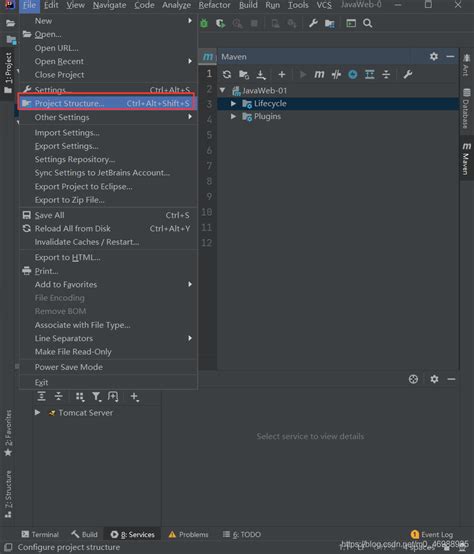Open Database side tool window
The image size is (474, 554).
(466, 108)
